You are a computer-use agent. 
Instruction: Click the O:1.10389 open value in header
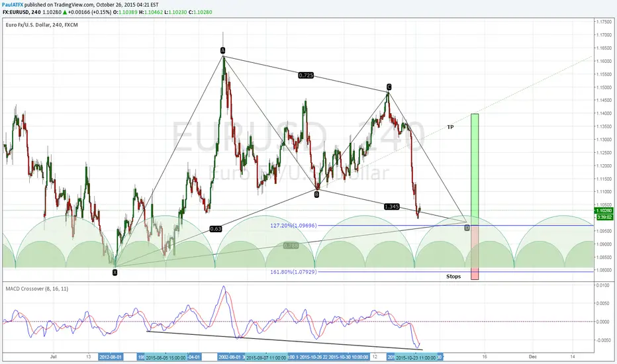pyautogui.click(x=126, y=12)
